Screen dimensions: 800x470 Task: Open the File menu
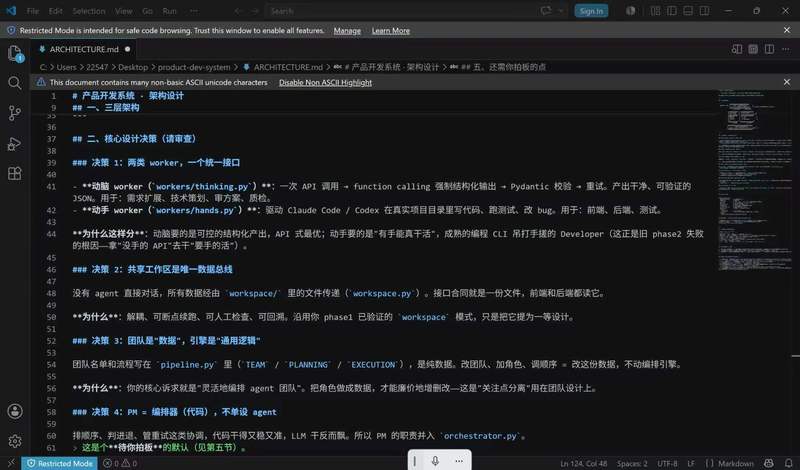click(x=33, y=11)
